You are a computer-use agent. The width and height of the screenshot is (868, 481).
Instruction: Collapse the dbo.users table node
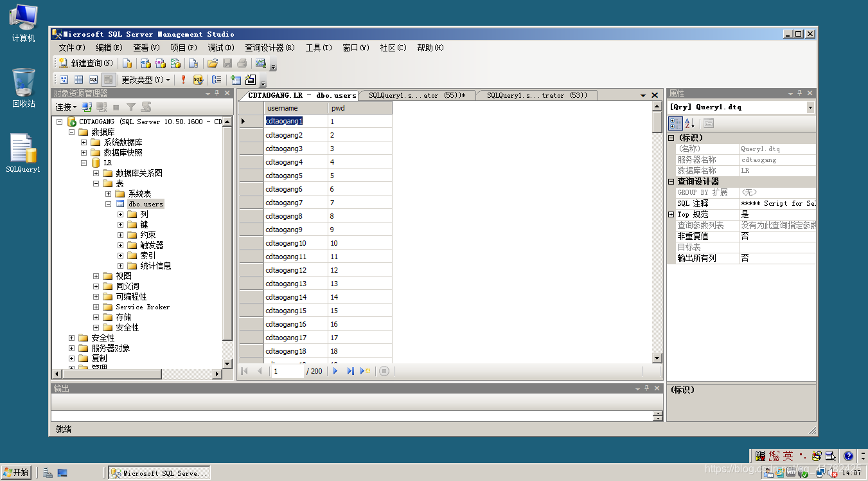tap(109, 204)
